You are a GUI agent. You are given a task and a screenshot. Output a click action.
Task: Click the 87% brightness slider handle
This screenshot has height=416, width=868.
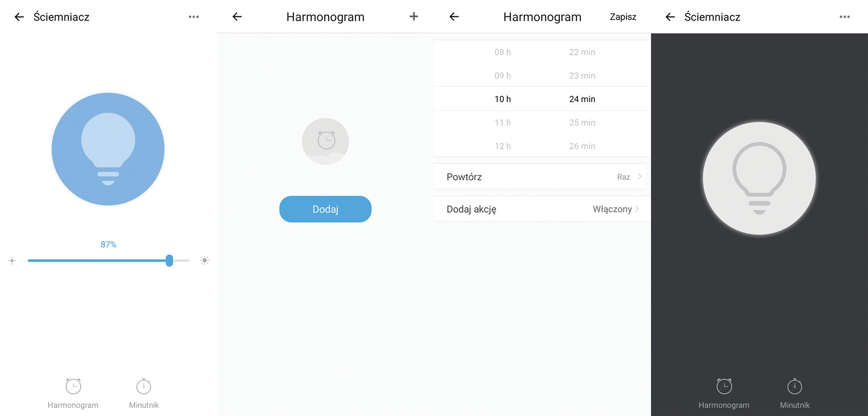point(170,261)
